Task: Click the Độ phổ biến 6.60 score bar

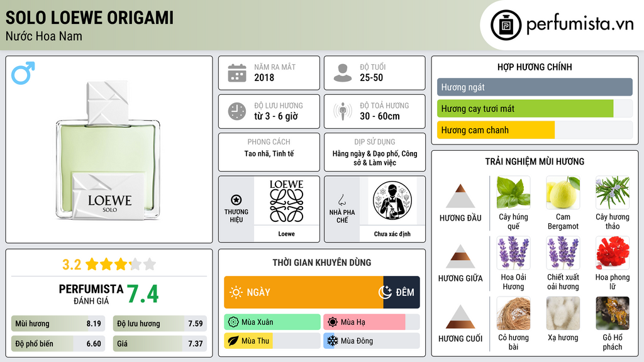Action: coord(58,344)
